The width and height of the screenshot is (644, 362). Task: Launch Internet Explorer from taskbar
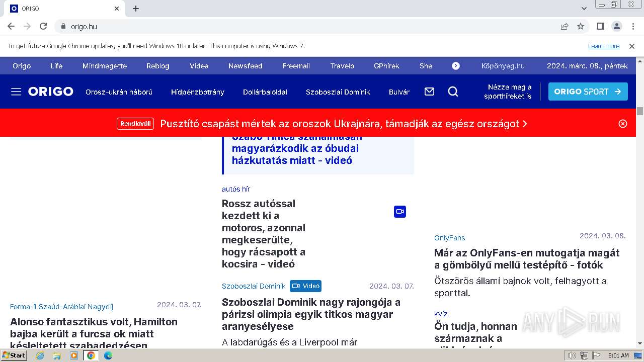point(40,355)
